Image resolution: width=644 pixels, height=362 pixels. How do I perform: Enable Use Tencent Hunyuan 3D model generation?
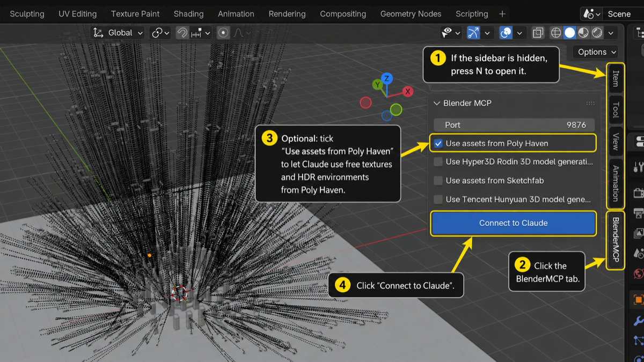click(x=438, y=200)
